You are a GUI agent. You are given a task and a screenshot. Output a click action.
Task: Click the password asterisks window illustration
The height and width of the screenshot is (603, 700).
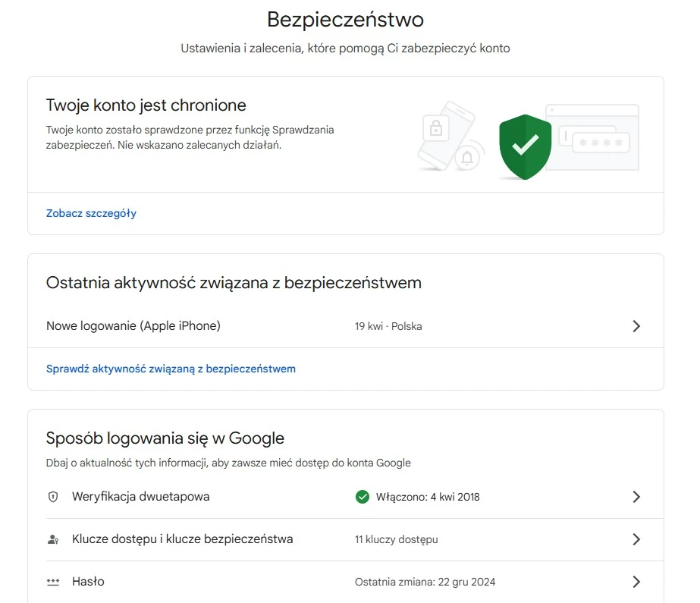(x=593, y=137)
